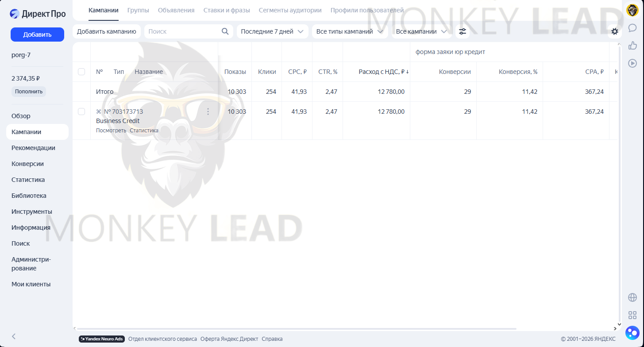Image resolution: width=644 pixels, height=347 pixels.
Task: Open the chat bubble icon in right panel
Action: click(x=632, y=28)
